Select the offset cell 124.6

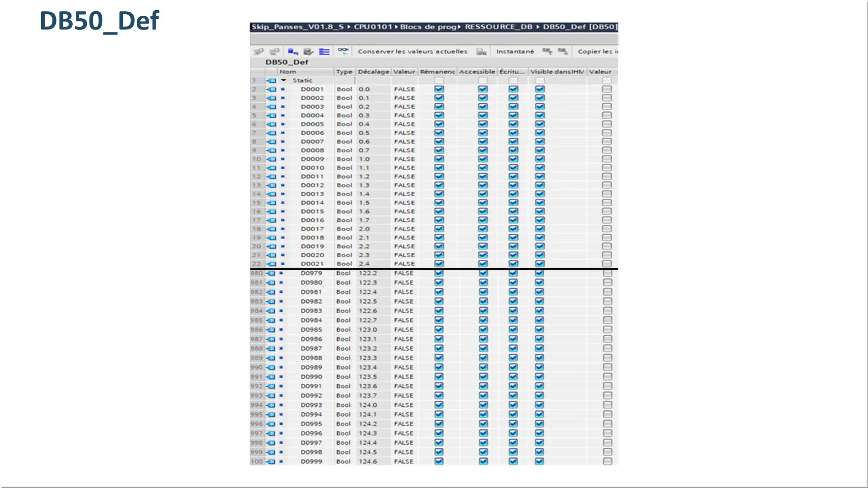point(368,462)
